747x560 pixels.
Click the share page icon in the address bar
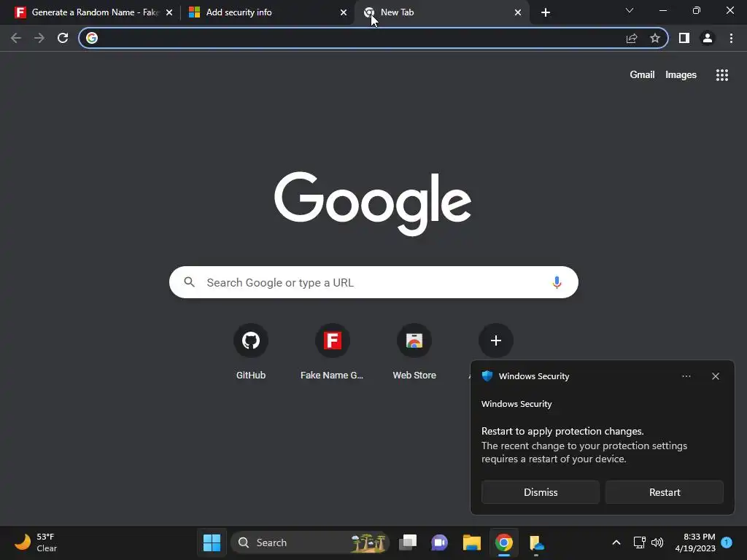click(632, 38)
